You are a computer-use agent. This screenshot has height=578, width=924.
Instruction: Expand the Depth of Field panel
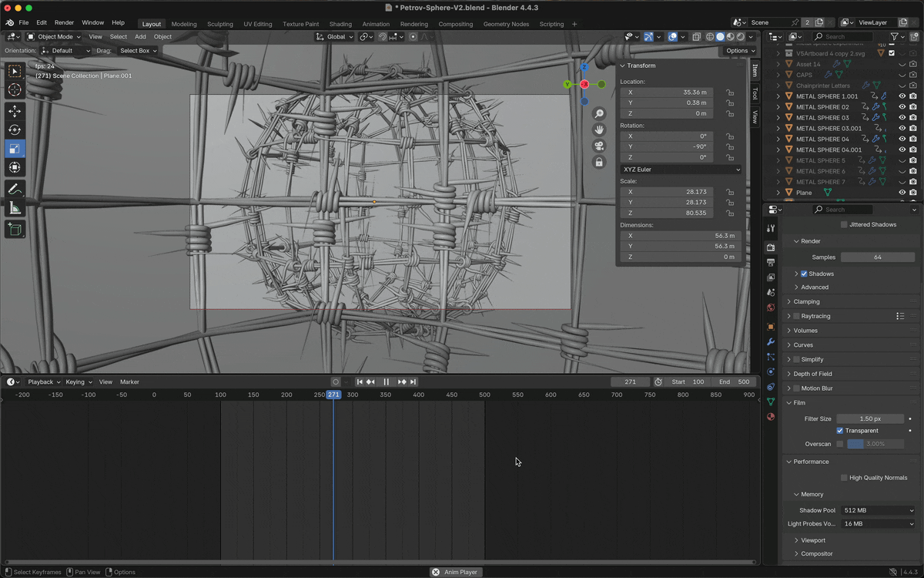[x=812, y=374]
